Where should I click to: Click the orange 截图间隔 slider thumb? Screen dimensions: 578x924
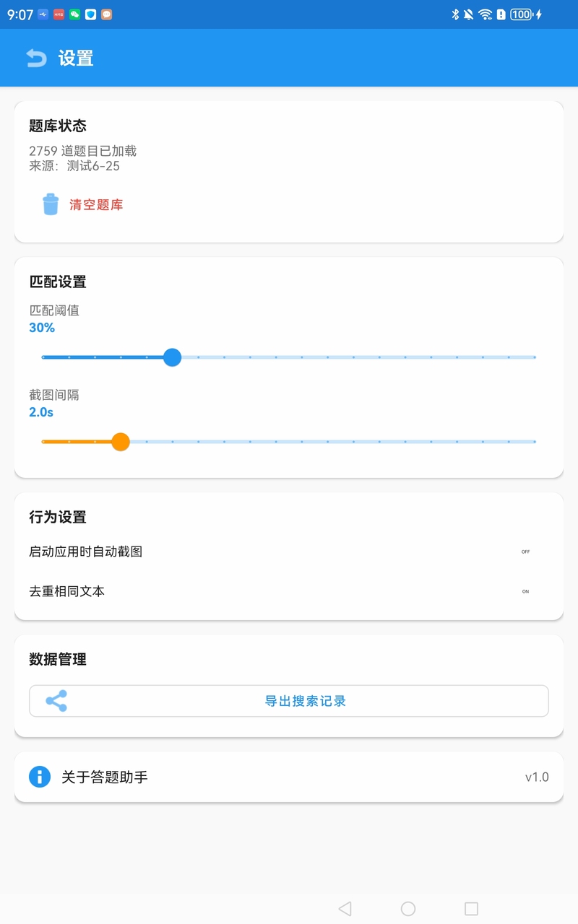[x=121, y=442]
